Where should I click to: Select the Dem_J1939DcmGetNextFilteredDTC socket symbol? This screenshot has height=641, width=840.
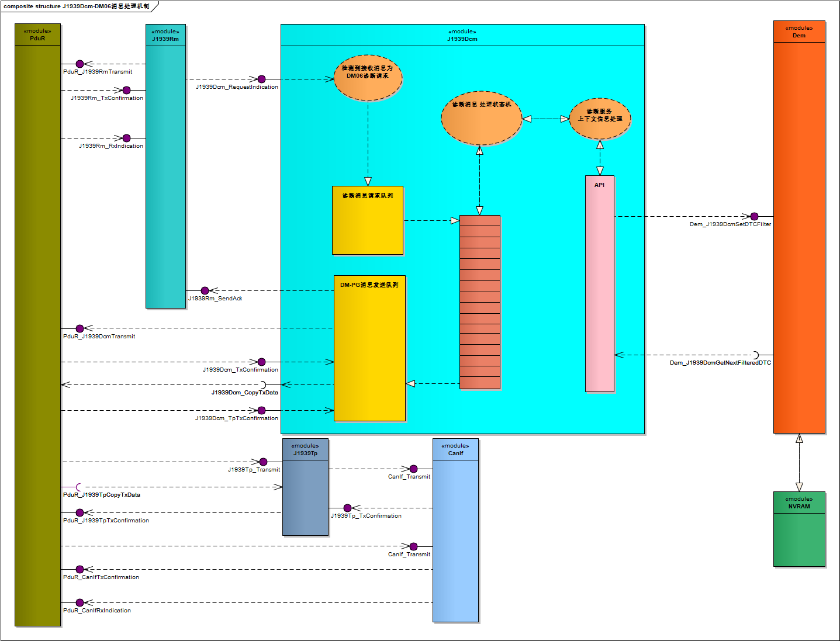coord(755,355)
